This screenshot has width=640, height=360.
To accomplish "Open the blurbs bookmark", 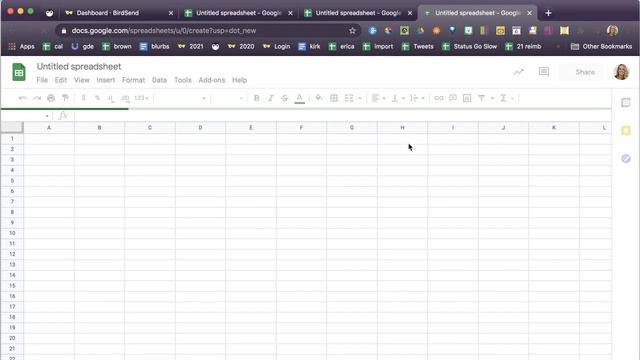I will coord(154,47).
